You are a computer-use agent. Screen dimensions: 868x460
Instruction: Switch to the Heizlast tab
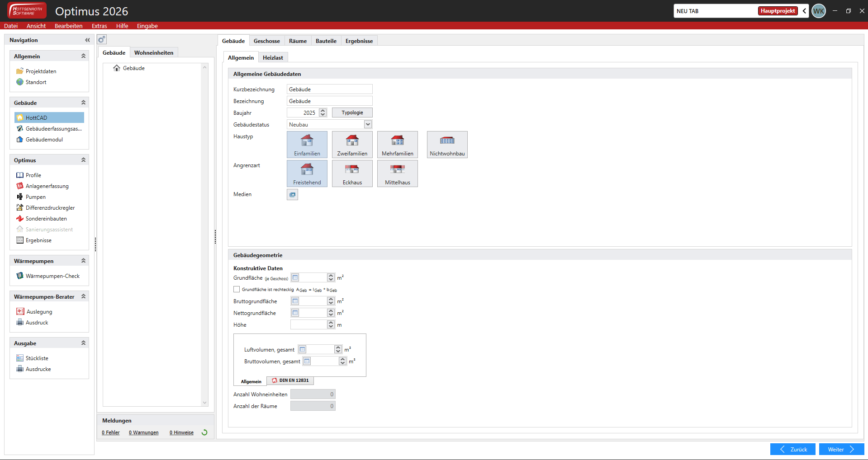point(273,58)
